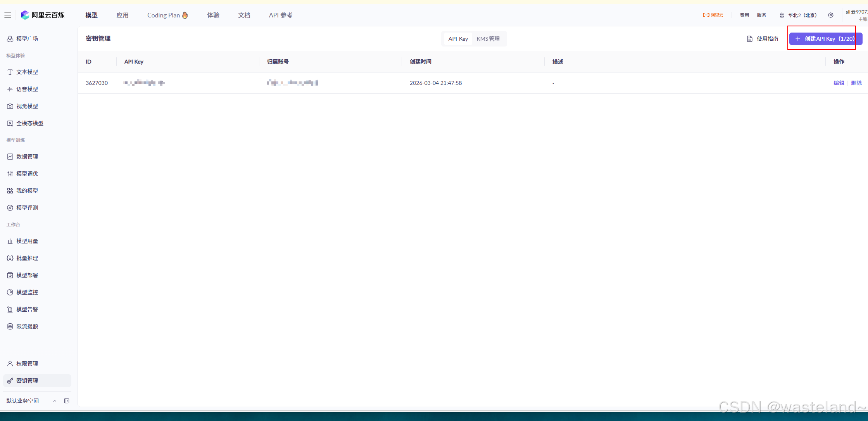The image size is (868, 421).
Task: Open 模型广场 from the sidebar
Action: tap(26, 38)
